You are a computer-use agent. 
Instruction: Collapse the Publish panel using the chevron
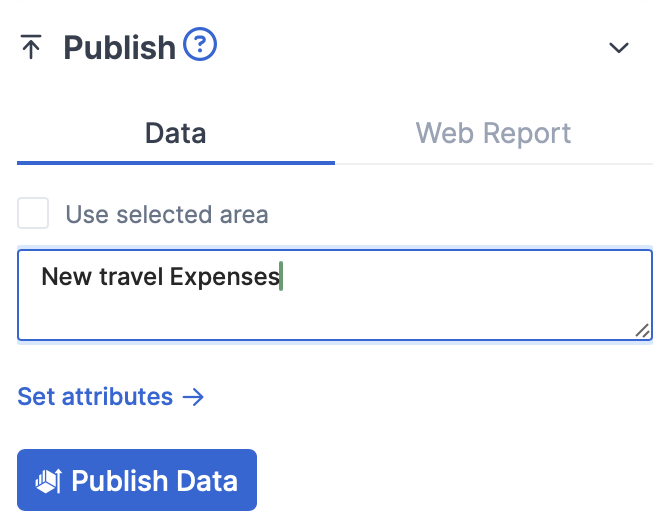(x=620, y=47)
